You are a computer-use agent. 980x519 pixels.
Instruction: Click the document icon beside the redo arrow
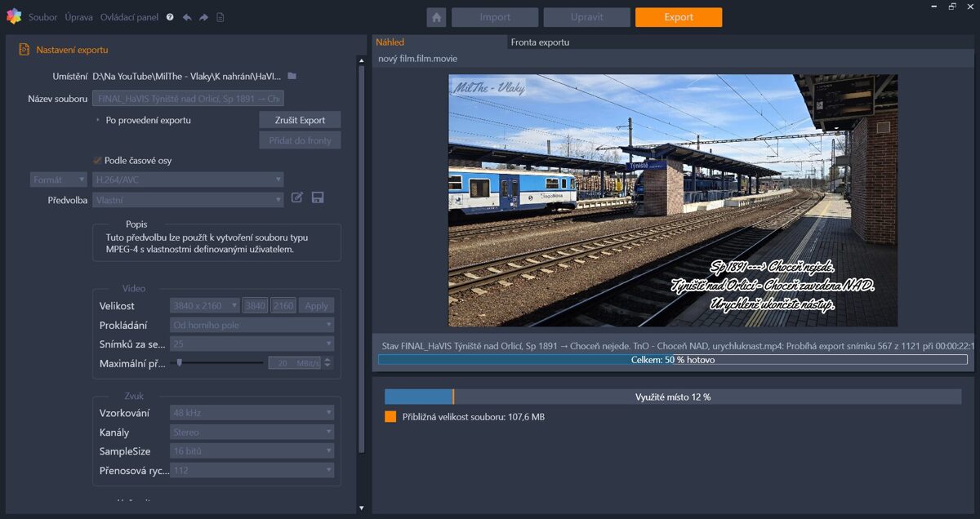(x=220, y=17)
